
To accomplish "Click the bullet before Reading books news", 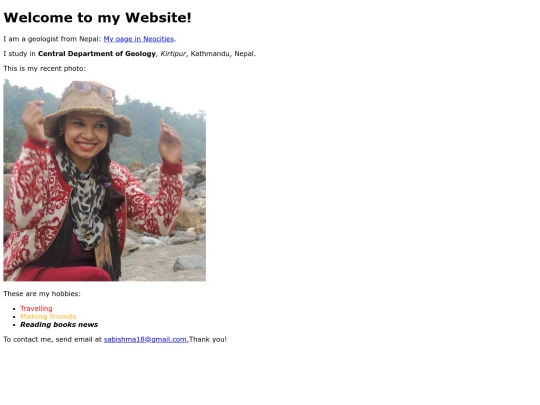I will click(14, 325).
